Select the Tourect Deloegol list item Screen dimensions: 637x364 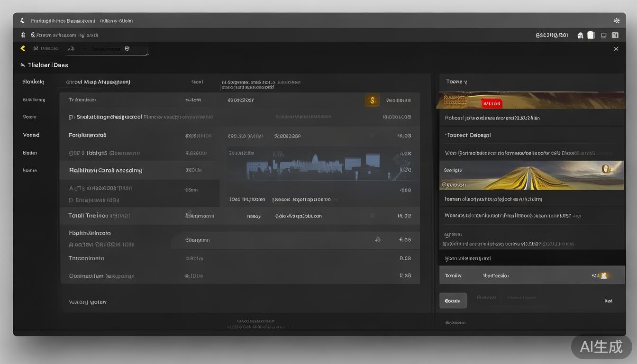click(468, 135)
